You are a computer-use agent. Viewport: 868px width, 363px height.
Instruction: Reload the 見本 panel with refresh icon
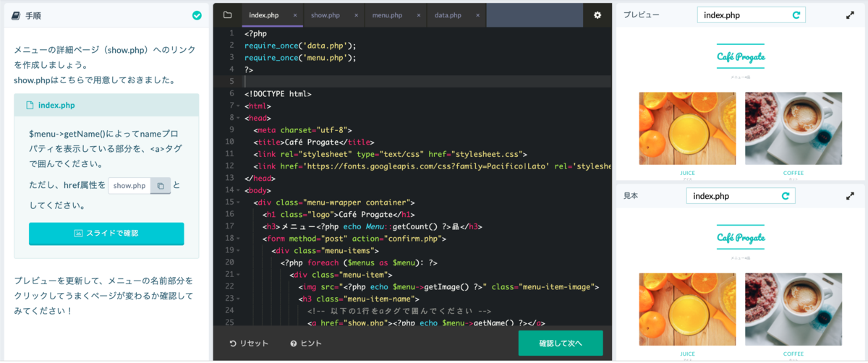pyautogui.click(x=786, y=196)
